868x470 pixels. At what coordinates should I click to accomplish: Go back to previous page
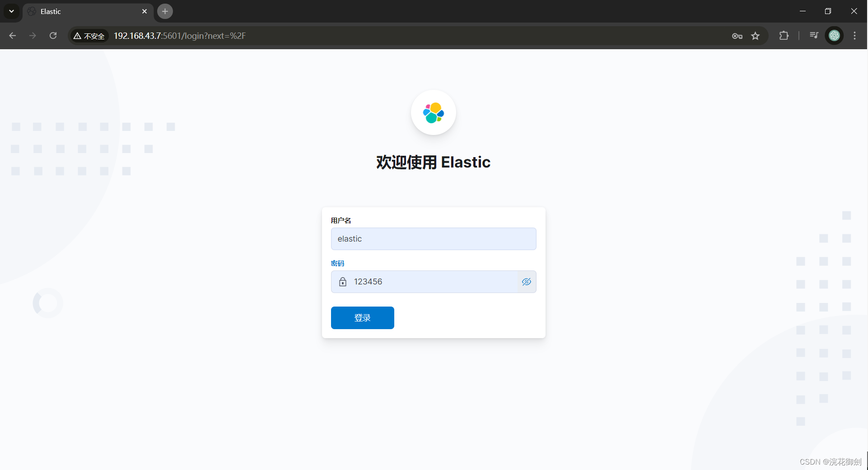point(13,36)
